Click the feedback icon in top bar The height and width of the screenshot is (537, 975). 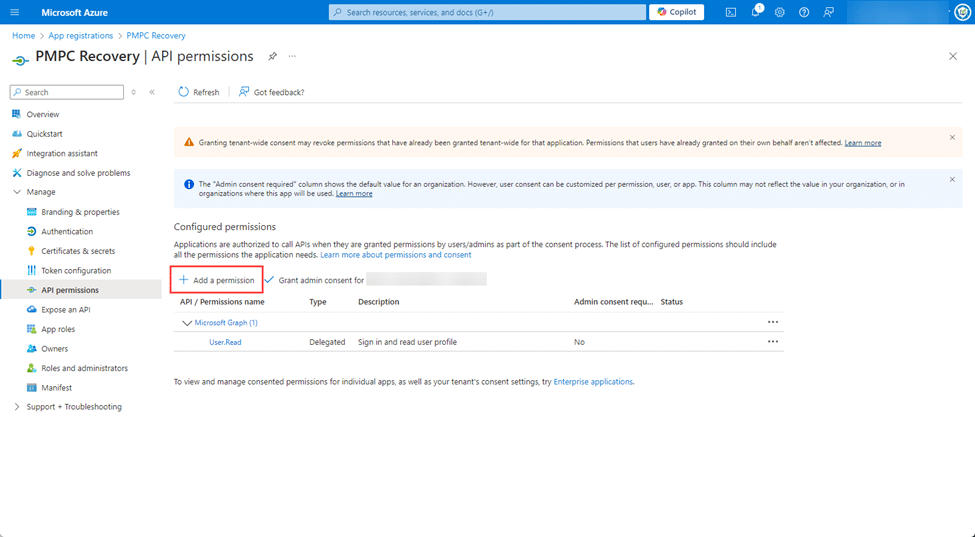pyautogui.click(x=828, y=12)
